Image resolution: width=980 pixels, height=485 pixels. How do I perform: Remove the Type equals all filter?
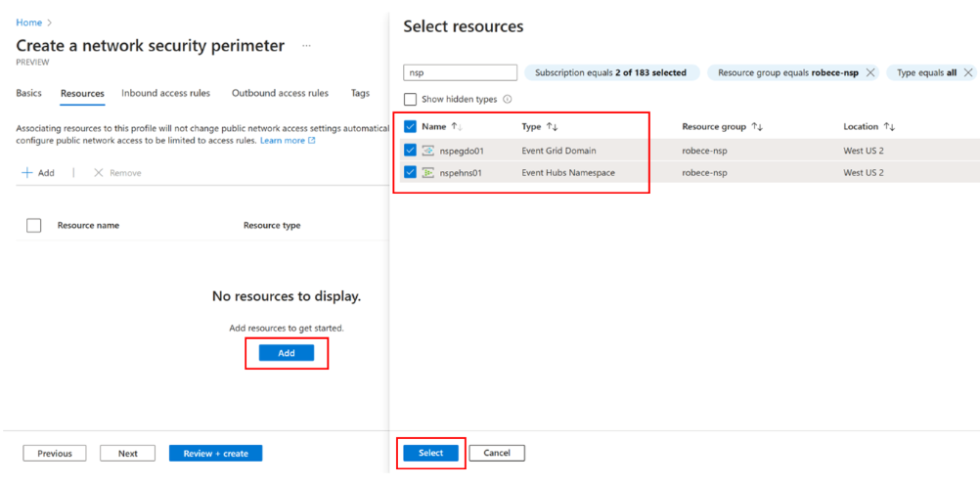coord(967,73)
